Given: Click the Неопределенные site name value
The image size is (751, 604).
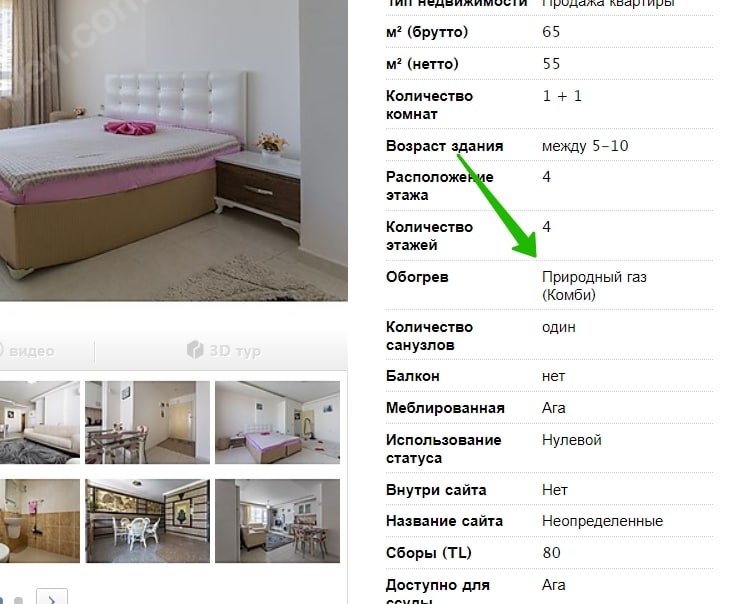Looking at the screenshot, I should tap(602, 521).
